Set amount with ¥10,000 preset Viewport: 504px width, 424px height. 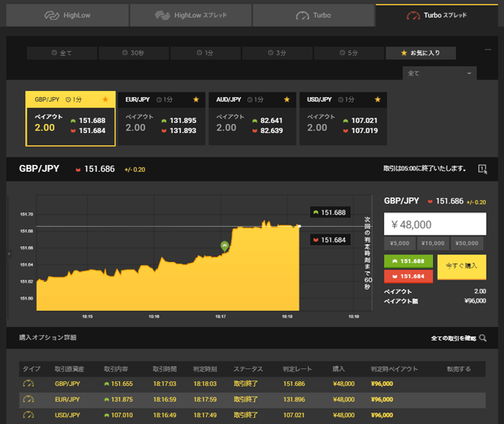coord(433,244)
